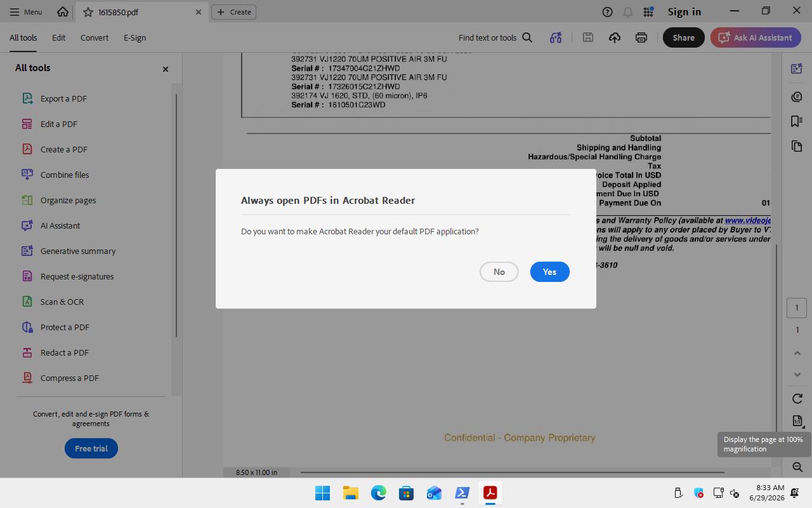
Task: Display page at 100% magnification icon
Action: pyautogui.click(x=797, y=421)
